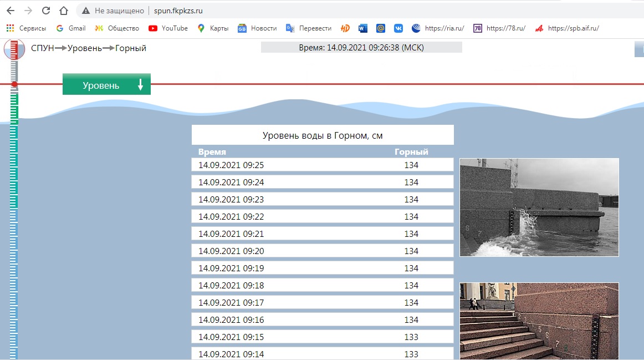The width and height of the screenshot is (644, 360).
Task: Open the VK bookmark icon
Action: pos(398,28)
